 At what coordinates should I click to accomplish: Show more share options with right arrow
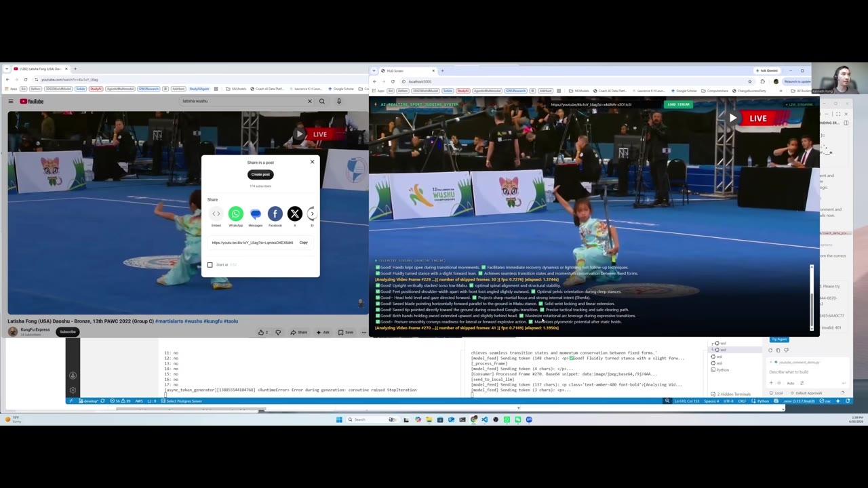(312, 213)
